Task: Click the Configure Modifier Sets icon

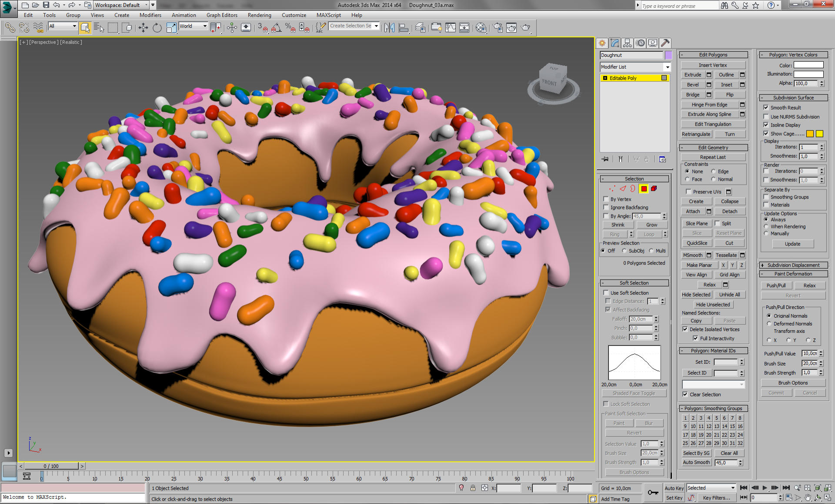Action: [x=662, y=159]
